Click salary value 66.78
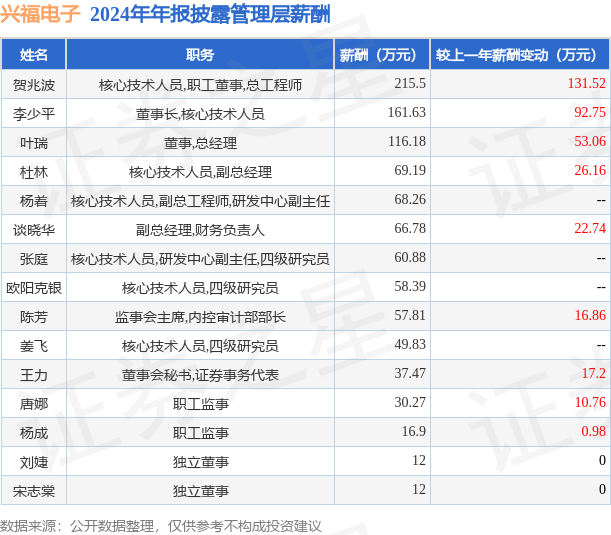This screenshot has width=611, height=535. click(x=410, y=229)
